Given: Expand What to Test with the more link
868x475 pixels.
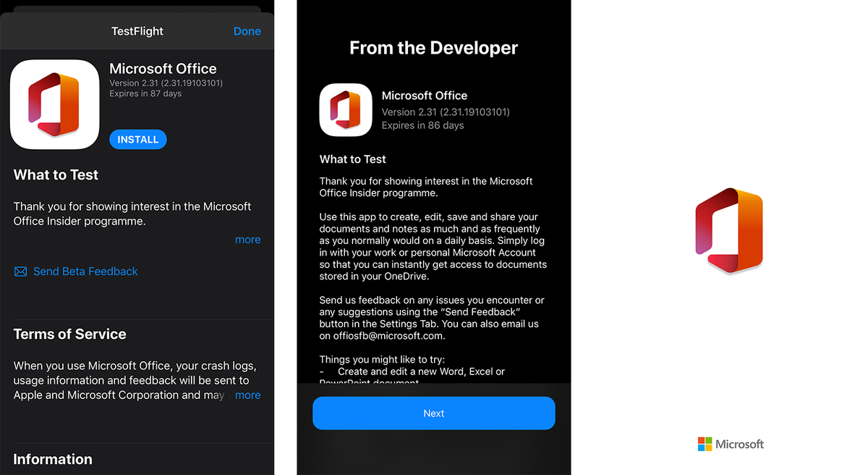Looking at the screenshot, I should click(x=247, y=239).
